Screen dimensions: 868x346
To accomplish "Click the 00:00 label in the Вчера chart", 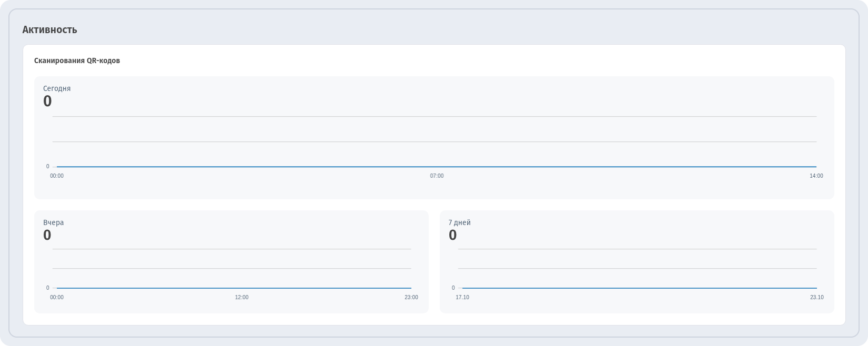I will click(57, 297).
